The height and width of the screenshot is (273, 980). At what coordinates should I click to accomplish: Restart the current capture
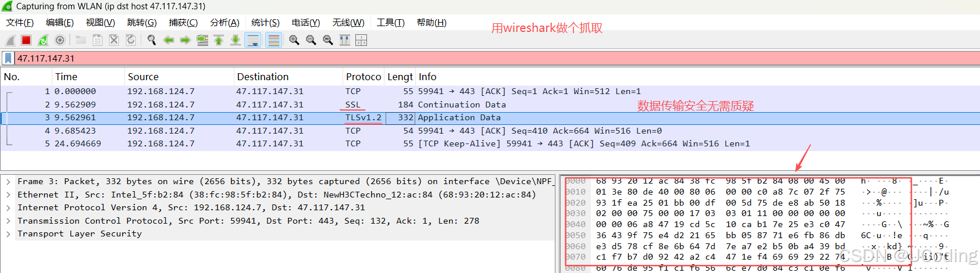[43, 40]
